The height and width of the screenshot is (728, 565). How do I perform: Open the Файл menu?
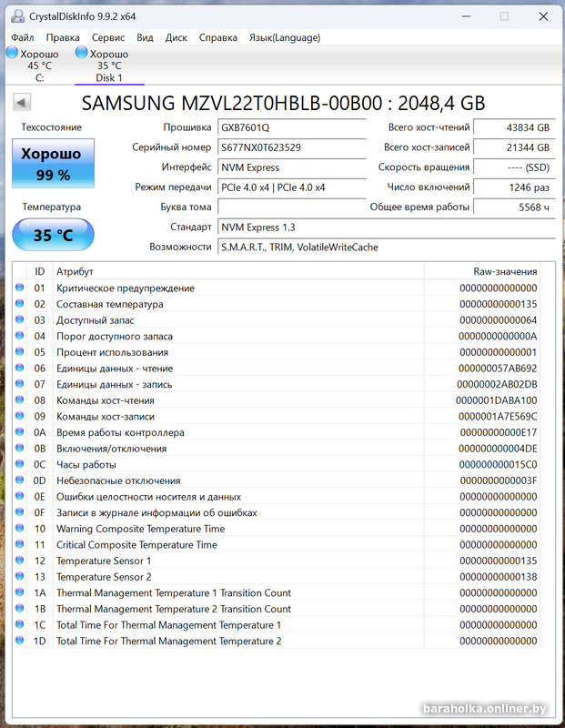[22, 37]
